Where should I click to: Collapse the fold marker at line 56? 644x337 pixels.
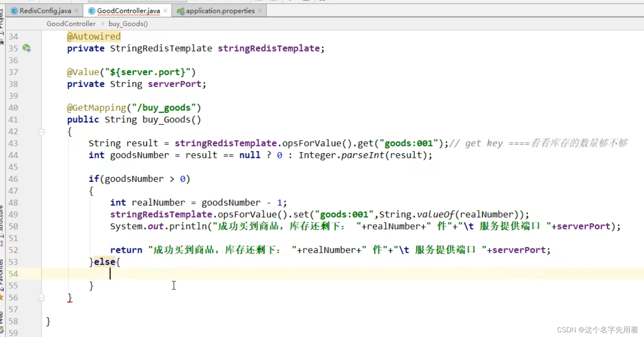(41, 298)
